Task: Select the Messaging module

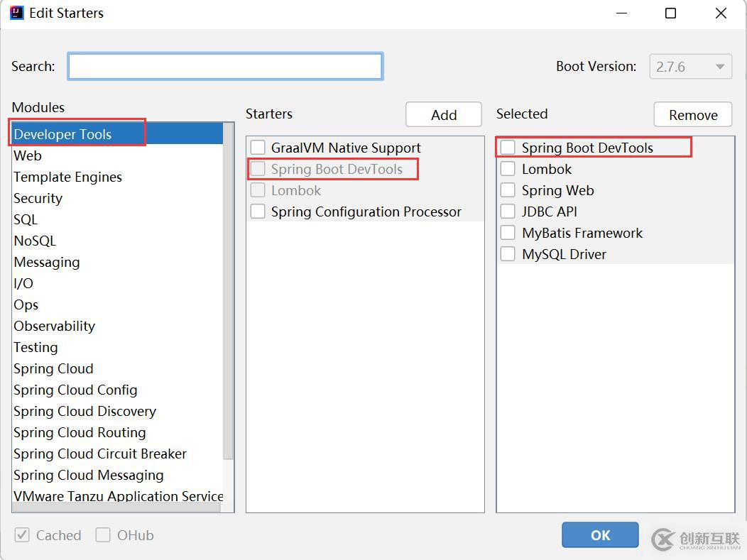Action: click(x=117, y=263)
